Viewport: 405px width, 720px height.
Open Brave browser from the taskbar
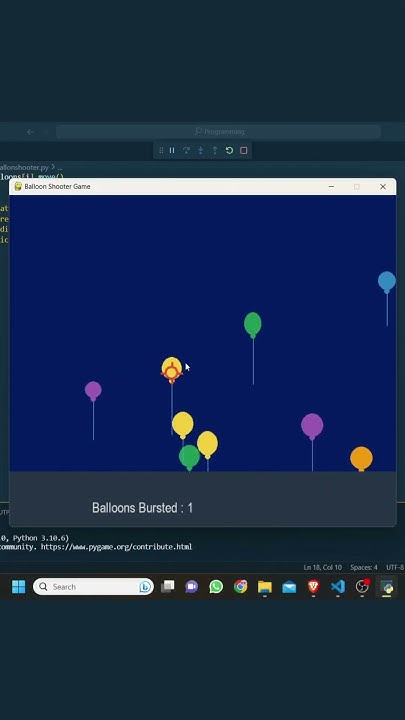313,587
